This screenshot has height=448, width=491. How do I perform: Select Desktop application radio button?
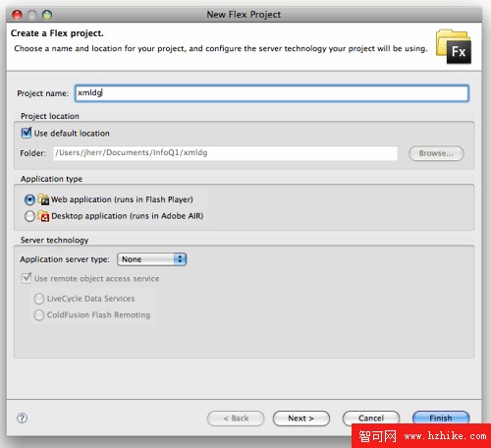[x=29, y=216]
